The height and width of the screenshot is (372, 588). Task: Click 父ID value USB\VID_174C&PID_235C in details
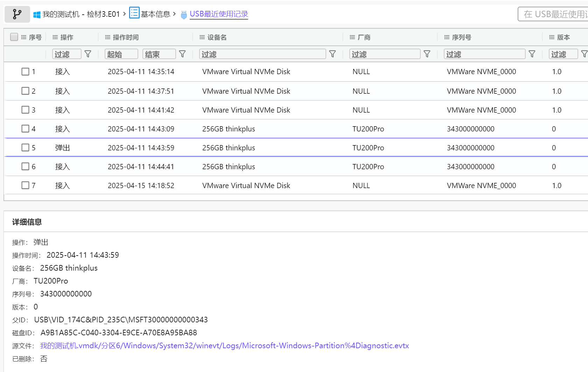pos(121,320)
